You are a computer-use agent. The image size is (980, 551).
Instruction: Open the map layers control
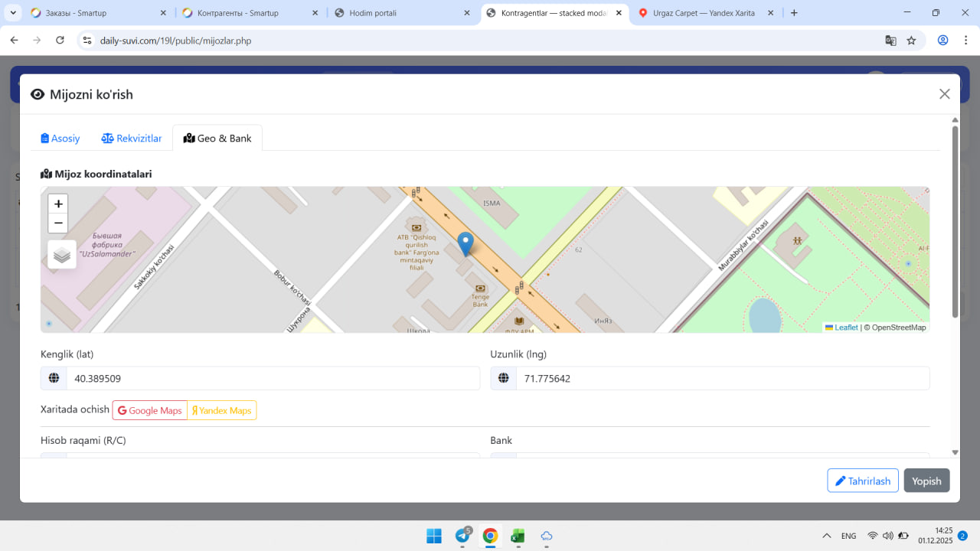click(62, 255)
